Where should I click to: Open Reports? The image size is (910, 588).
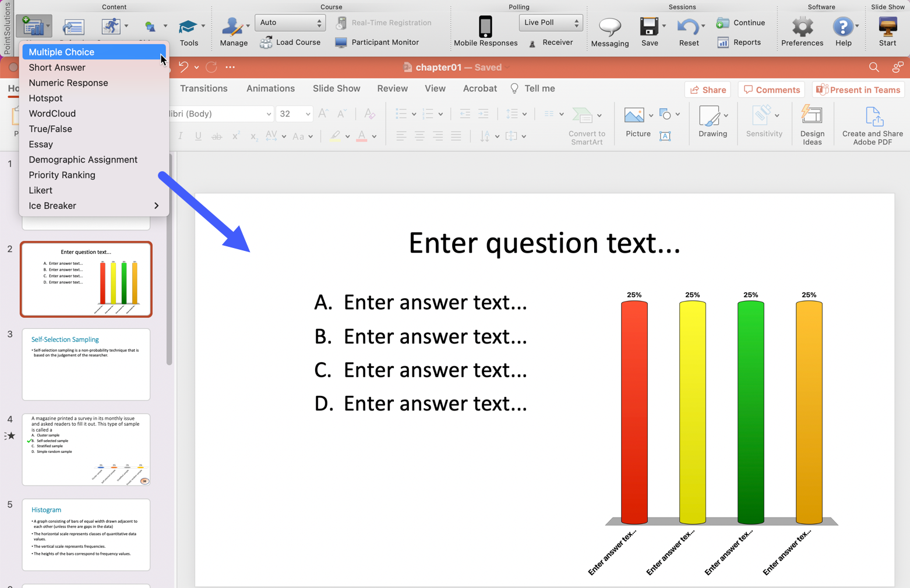[x=739, y=42]
